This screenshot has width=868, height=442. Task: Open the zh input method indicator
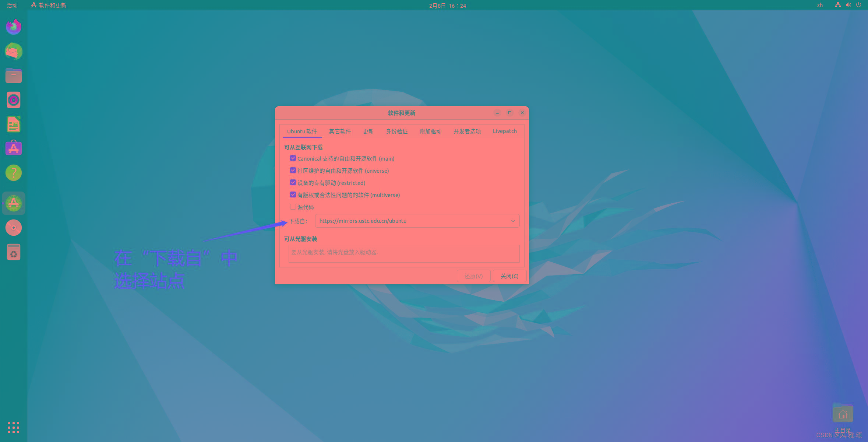tap(820, 5)
